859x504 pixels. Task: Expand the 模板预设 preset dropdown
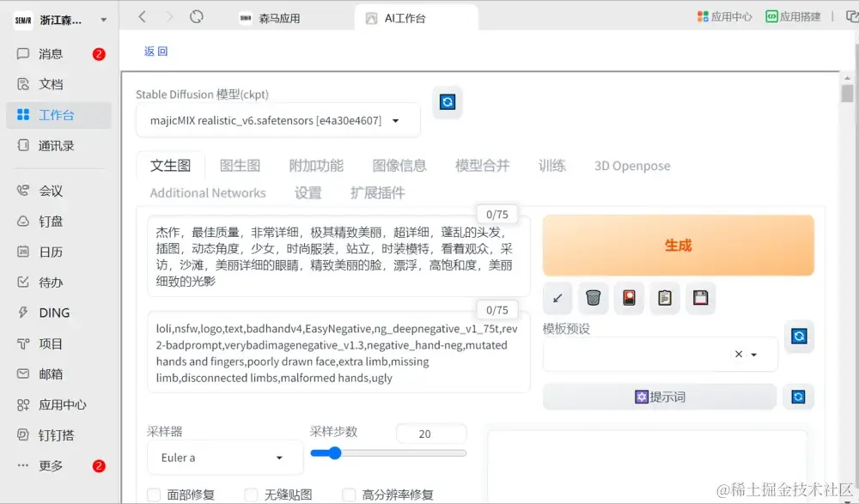pyautogui.click(x=752, y=354)
